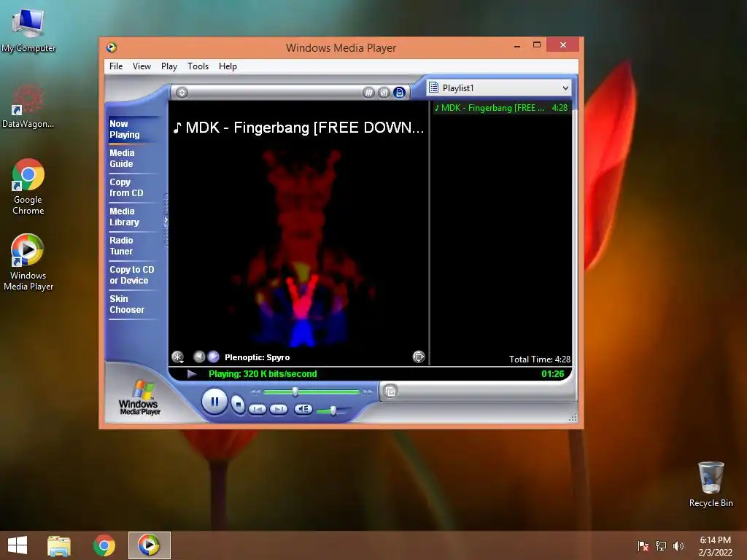The width and height of the screenshot is (747, 560).
Task: Select Windows Media Player desktop shortcut
Action: (x=28, y=262)
